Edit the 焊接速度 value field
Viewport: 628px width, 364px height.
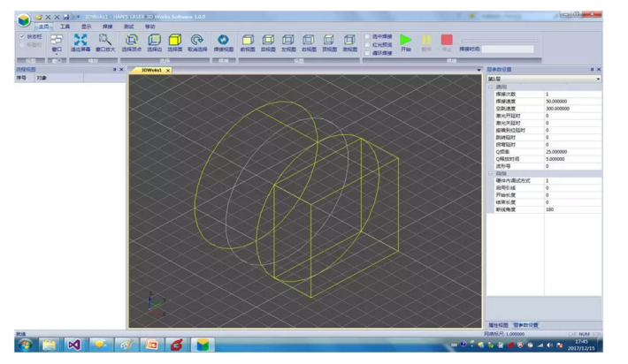tap(571, 101)
